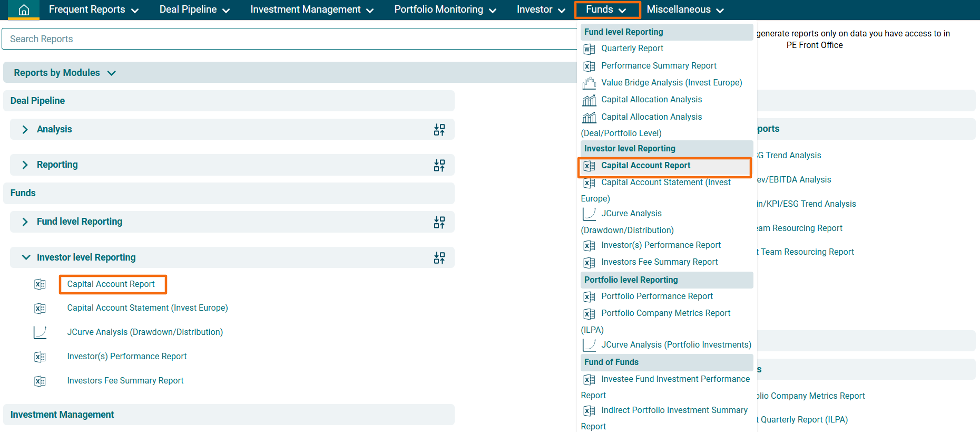Click the Home icon in the navigation bar

pos(24,10)
